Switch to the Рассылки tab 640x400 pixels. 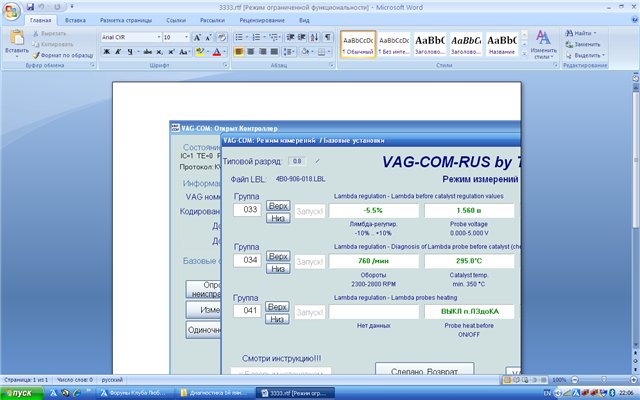point(212,20)
